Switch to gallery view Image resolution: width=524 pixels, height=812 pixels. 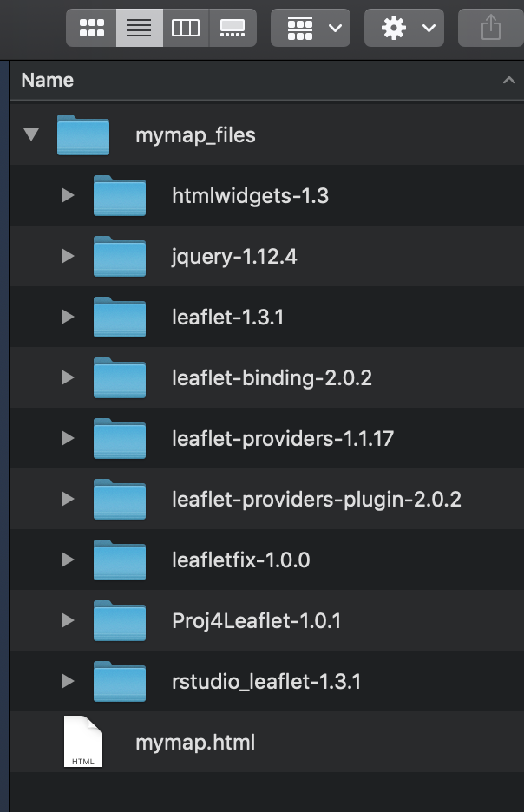[233, 28]
